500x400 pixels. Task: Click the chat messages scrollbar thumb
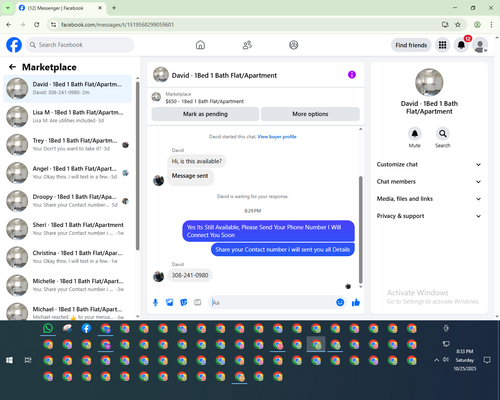point(360,230)
